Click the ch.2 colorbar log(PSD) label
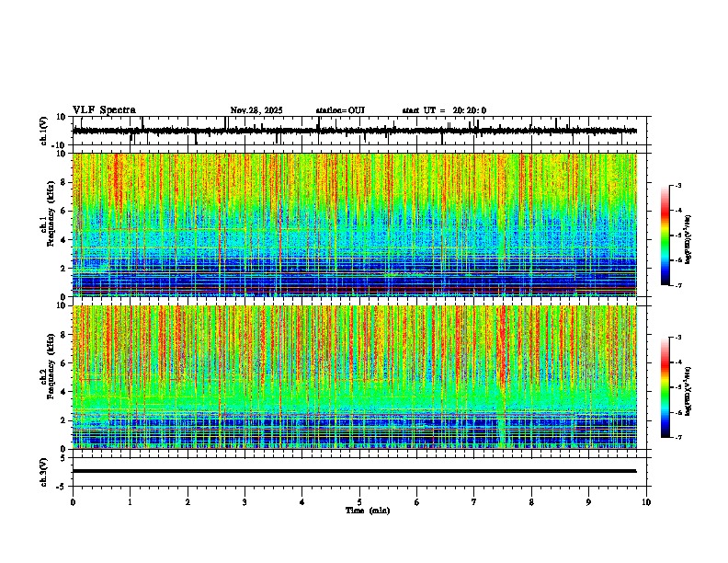728x563 pixels. [688, 391]
